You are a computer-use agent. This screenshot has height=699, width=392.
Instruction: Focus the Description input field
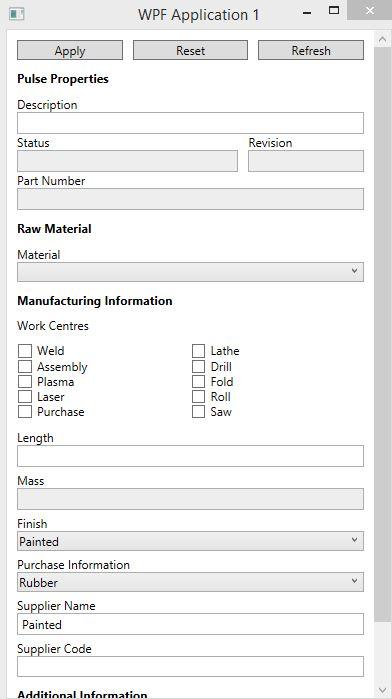click(x=190, y=123)
